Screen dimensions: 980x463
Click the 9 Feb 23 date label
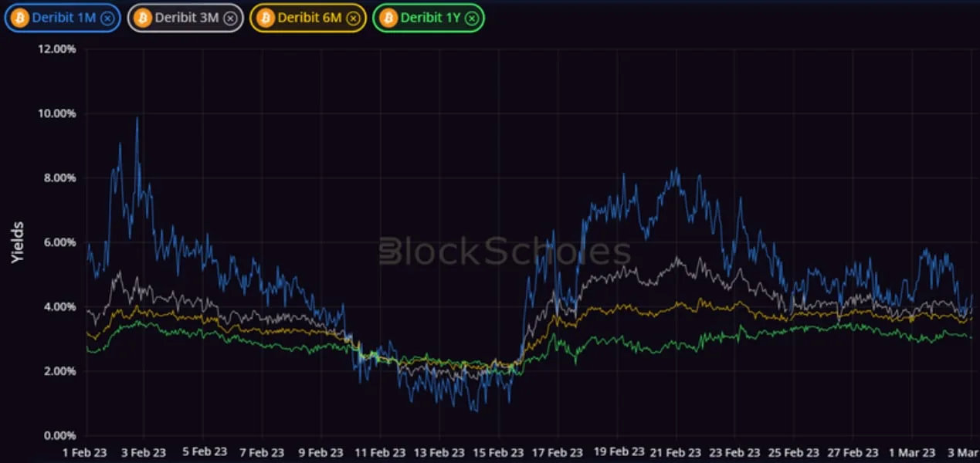point(320,453)
